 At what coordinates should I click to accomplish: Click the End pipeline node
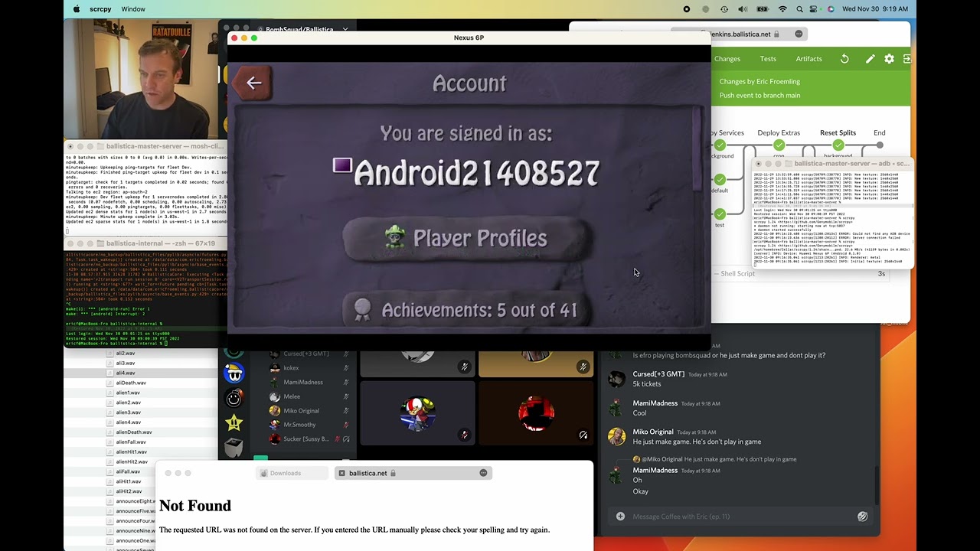880,145
